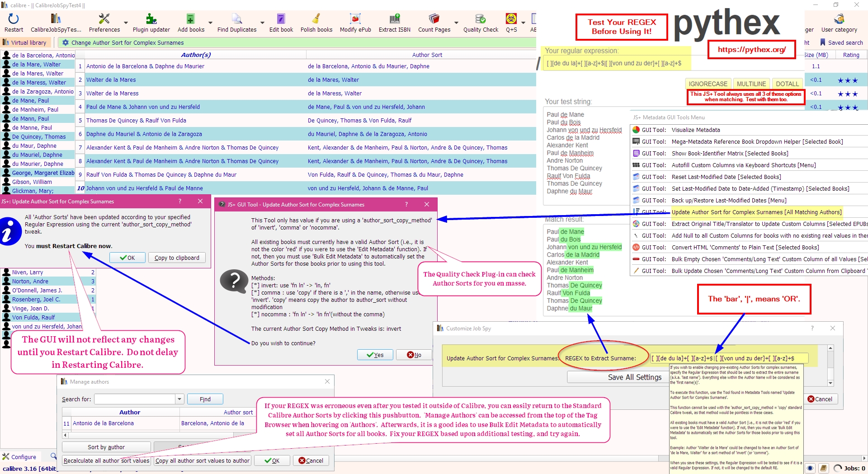Expand the Count Pages dropdown arrow
This screenshot has height=474, width=868.
click(x=456, y=23)
